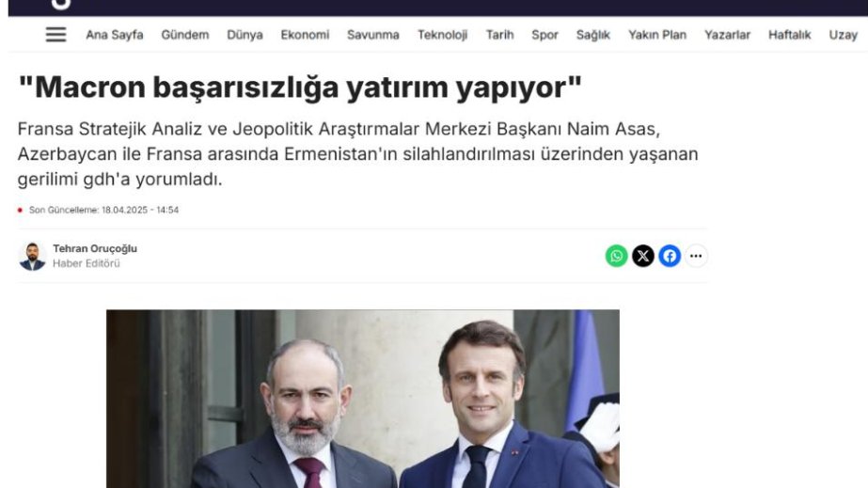This screenshot has width=868, height=488.
Task: Open Yakın Plan section
Action: click(x=657, y=35)
